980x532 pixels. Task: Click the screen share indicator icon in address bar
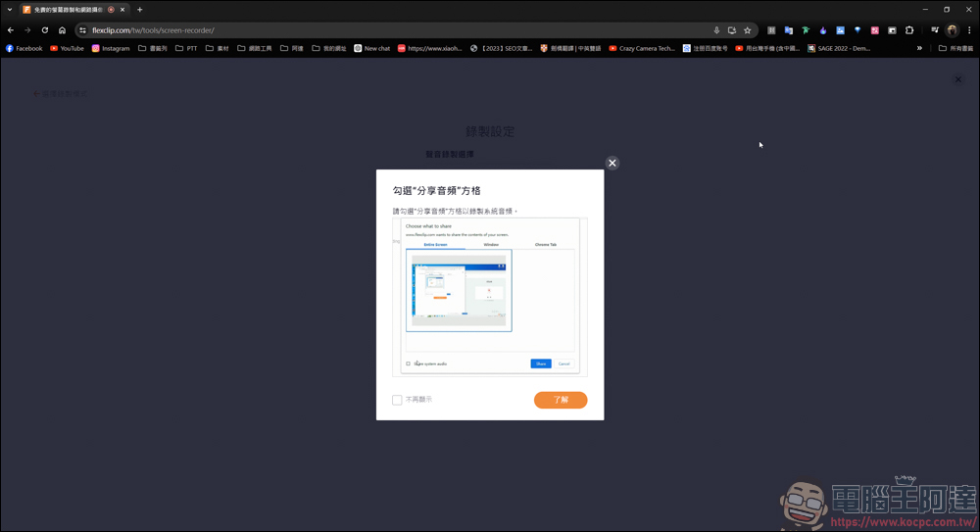(x=732, y=30)
